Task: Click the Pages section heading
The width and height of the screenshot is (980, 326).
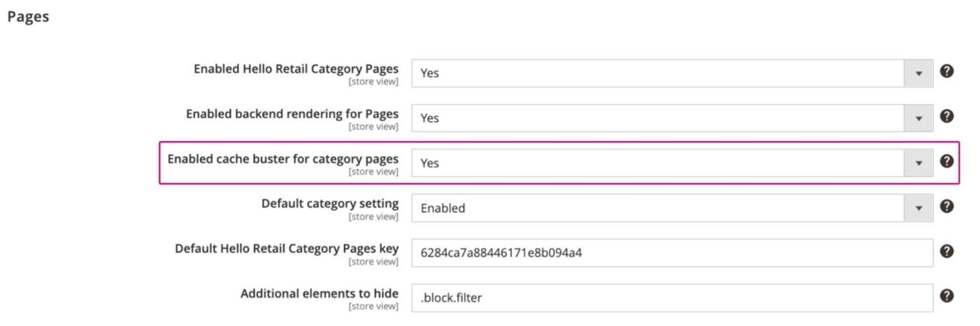Action: pyautogui.click(x=28, y=17)
